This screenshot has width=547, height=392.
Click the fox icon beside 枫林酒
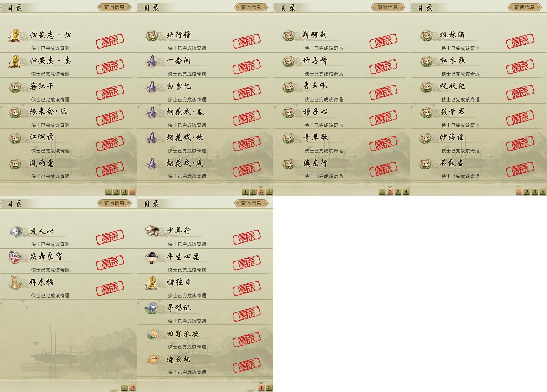click(x=426, y=36)
